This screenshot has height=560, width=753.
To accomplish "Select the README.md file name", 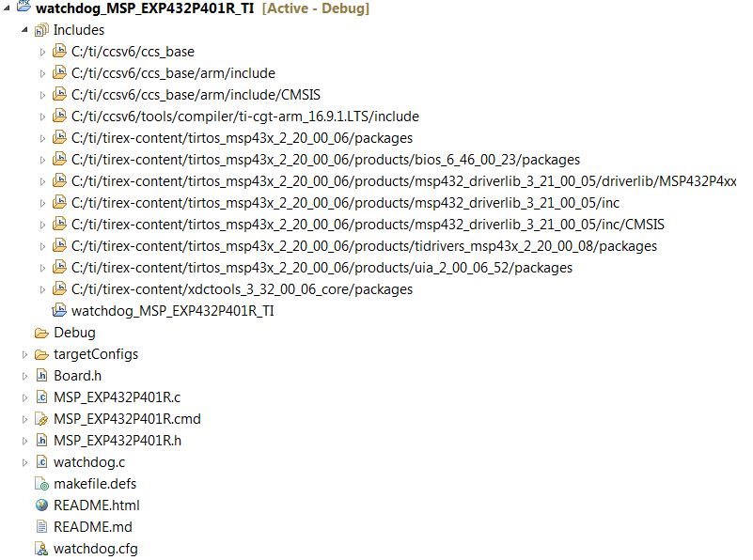I will (93, 527).
